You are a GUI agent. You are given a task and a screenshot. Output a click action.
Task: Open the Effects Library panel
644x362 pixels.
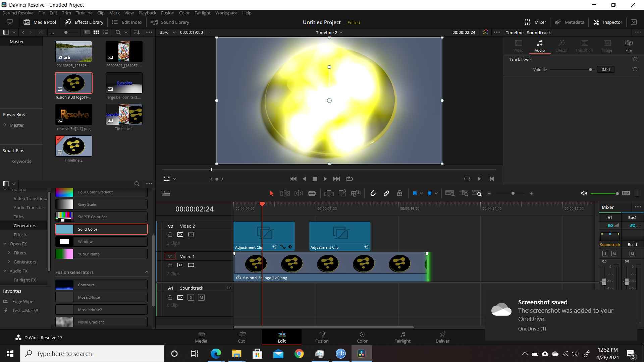(x=84, y=22)
